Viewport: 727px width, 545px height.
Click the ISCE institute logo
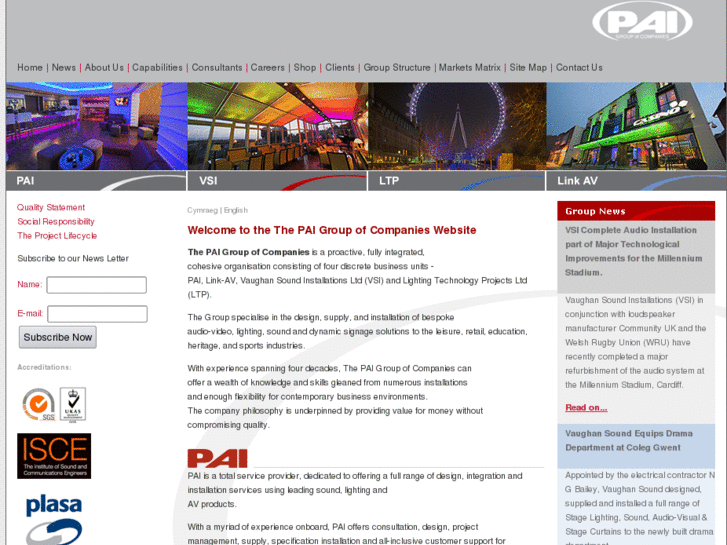54,456
